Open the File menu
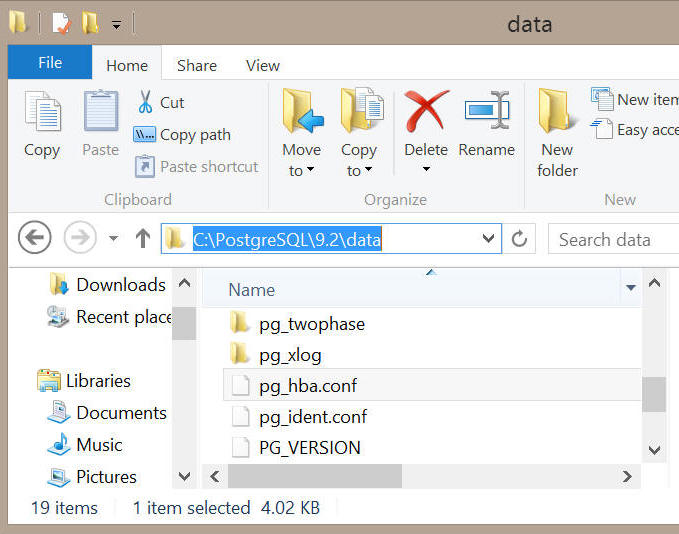 coord(50,62)
